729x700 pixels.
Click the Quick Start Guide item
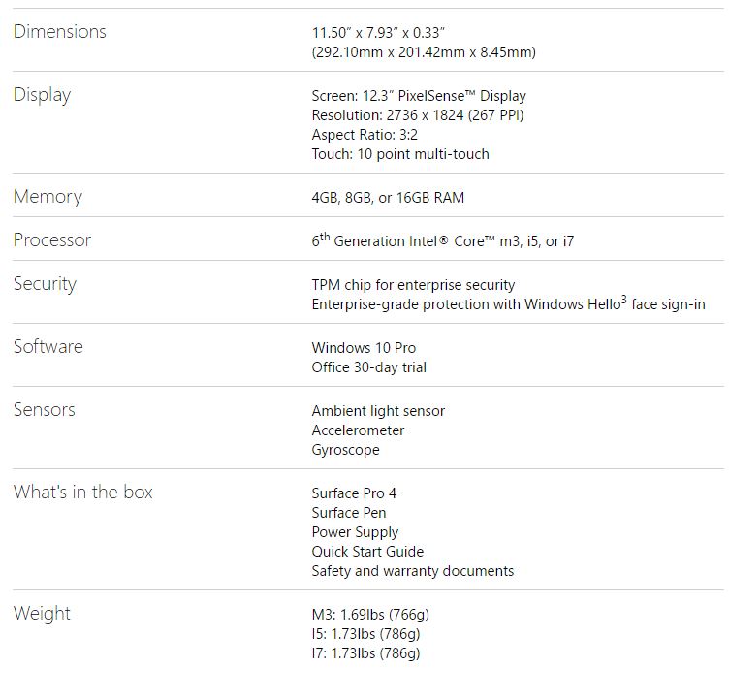pyautogui.click(x=367, y=552)
